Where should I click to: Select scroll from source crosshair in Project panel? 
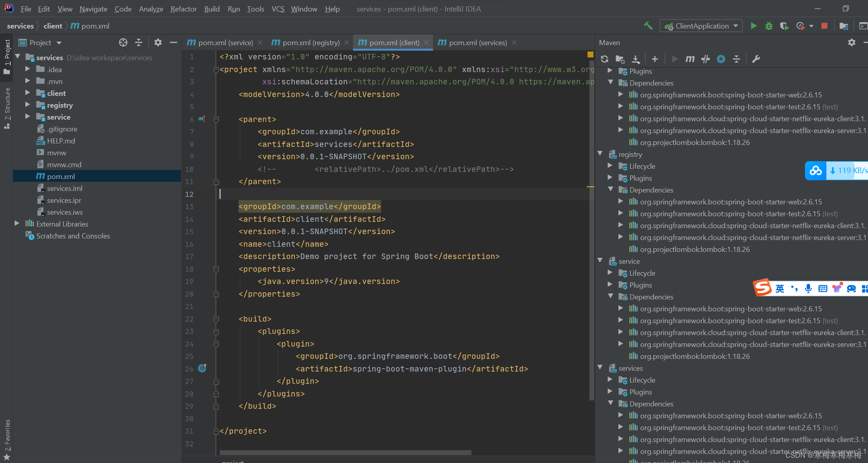(x=123, y=42)
